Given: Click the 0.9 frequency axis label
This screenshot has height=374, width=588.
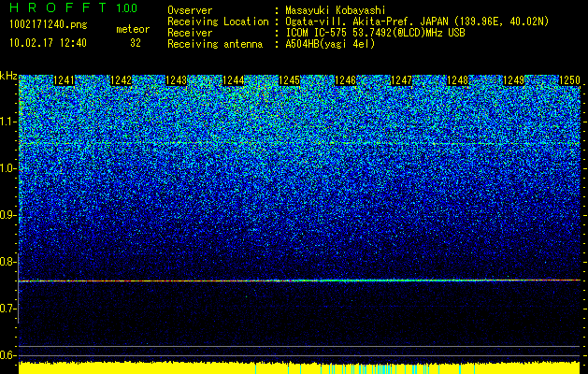Looking at the screenshot, I should (8, 215).
